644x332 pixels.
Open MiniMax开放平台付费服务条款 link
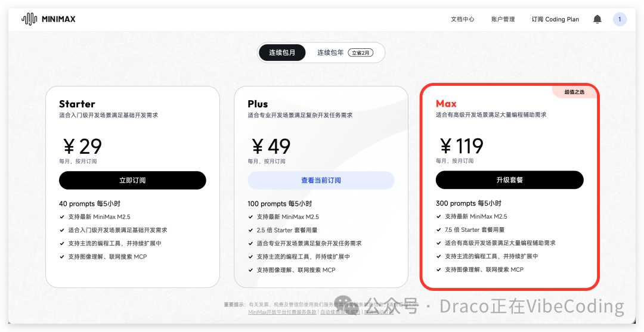[283, 312]
